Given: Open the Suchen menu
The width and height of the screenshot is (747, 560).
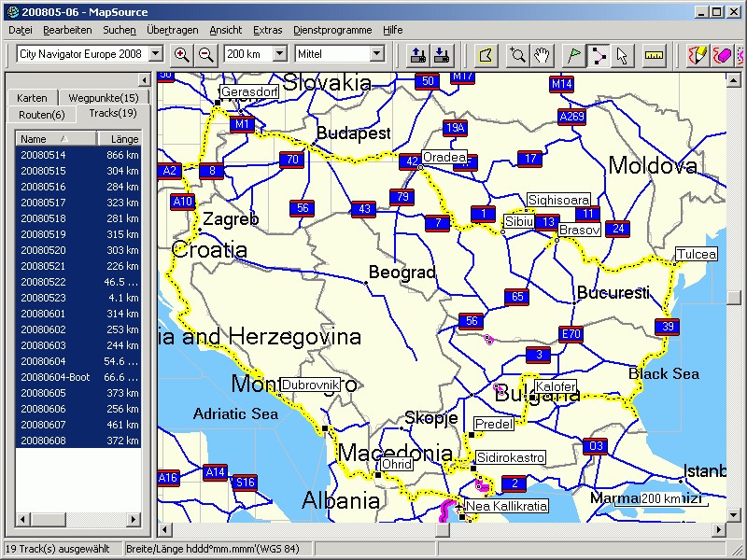Looking at the screenshot, I should pyautogui.click(x=120, y=30).
